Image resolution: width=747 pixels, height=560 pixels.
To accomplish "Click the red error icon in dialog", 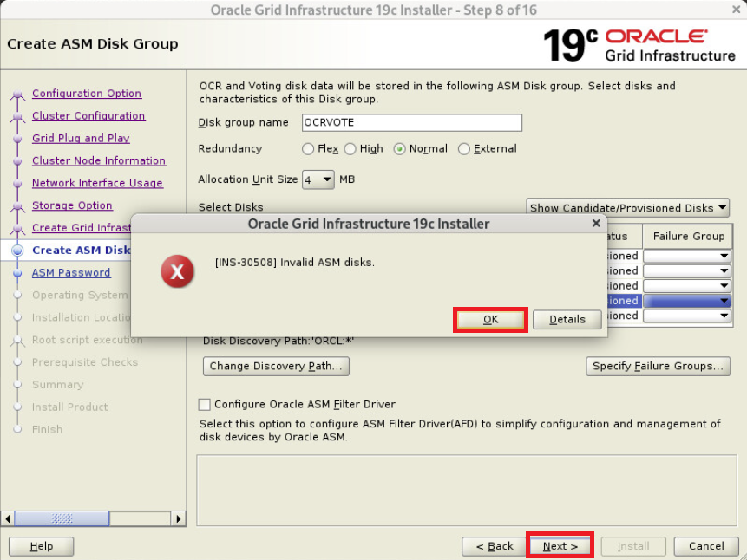I will point(177,271).
